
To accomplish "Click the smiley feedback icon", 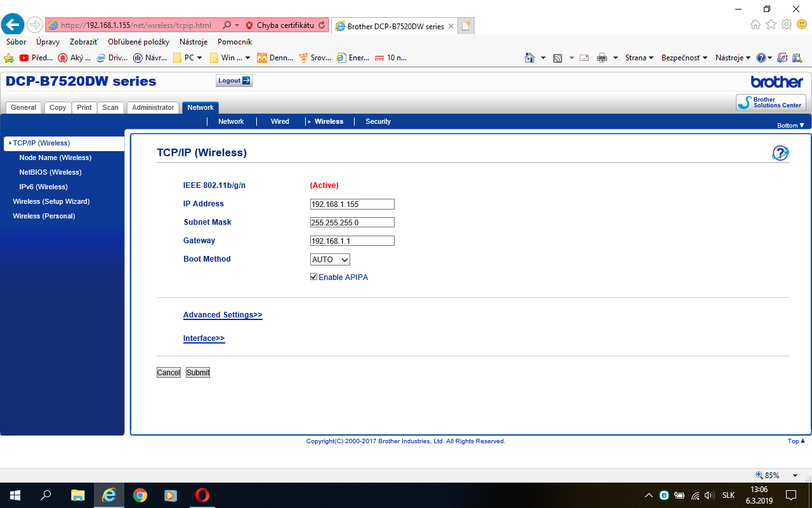I will point(802,25).
